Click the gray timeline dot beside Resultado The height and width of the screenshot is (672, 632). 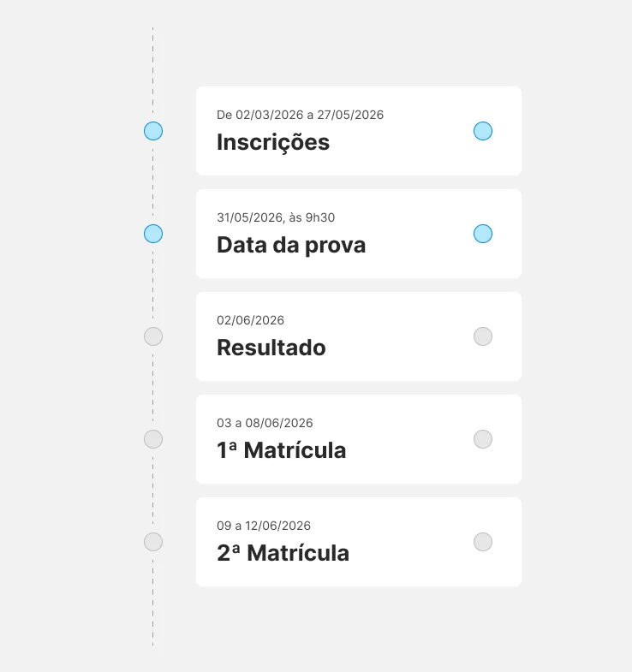click(153, 336)
